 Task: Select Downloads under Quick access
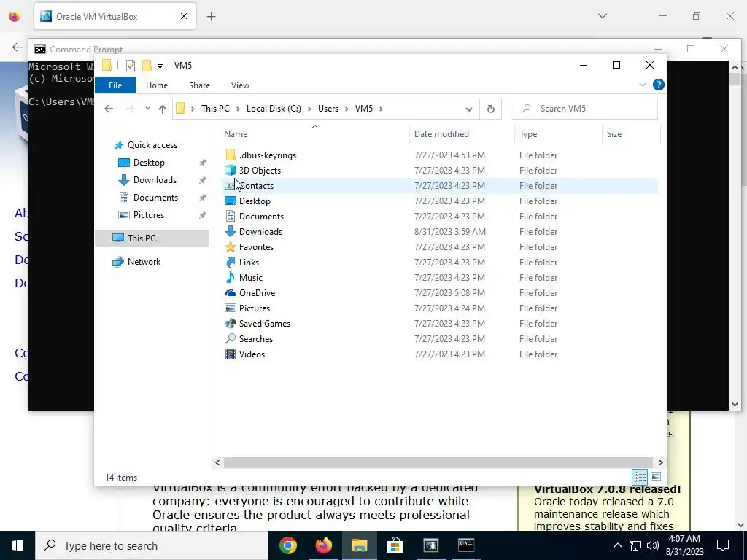[x=155, y=180]
